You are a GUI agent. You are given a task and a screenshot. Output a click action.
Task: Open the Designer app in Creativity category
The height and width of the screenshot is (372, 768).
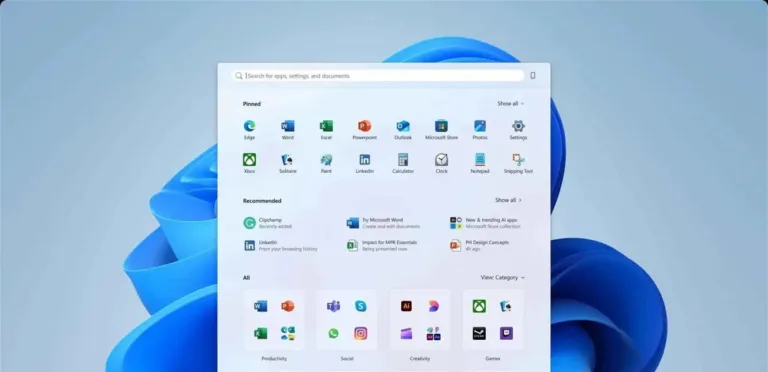pyautogui.click(x=433, y=306)
